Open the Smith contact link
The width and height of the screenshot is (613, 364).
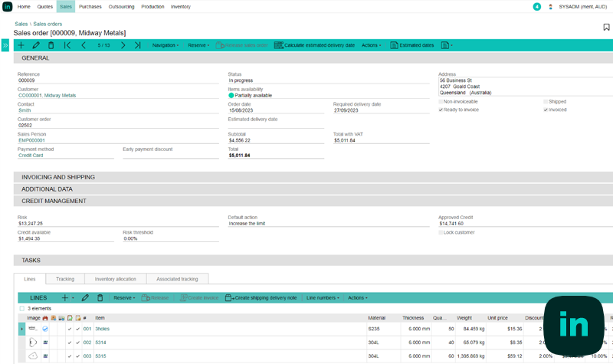click(25, 110)
